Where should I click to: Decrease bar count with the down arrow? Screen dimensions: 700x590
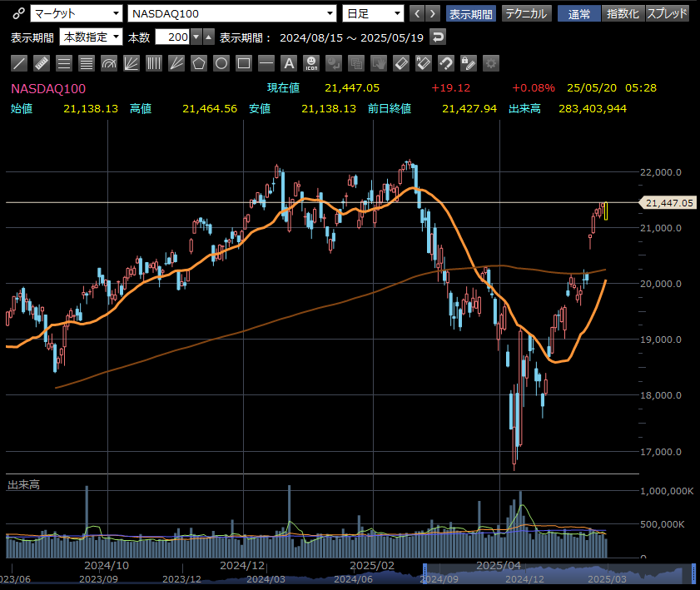(x=196, y=37)
